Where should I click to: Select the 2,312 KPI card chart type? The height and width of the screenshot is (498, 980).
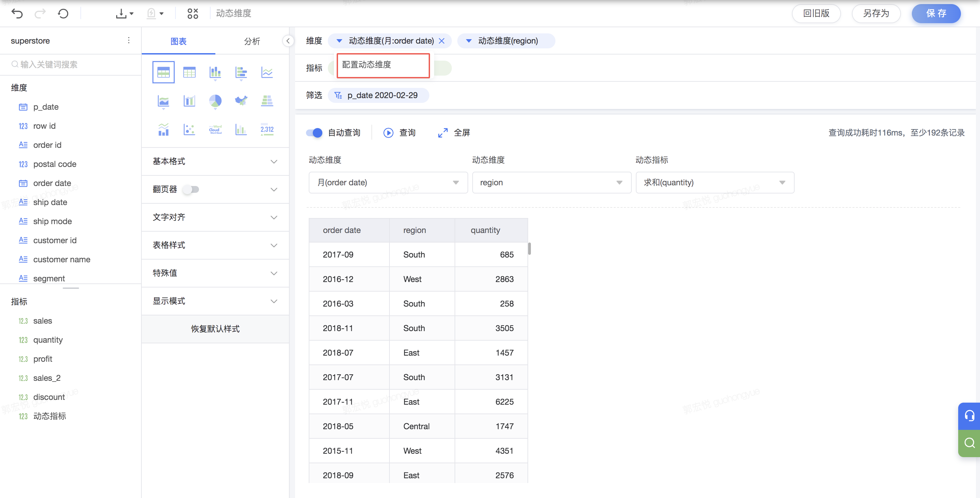[267, 130]
